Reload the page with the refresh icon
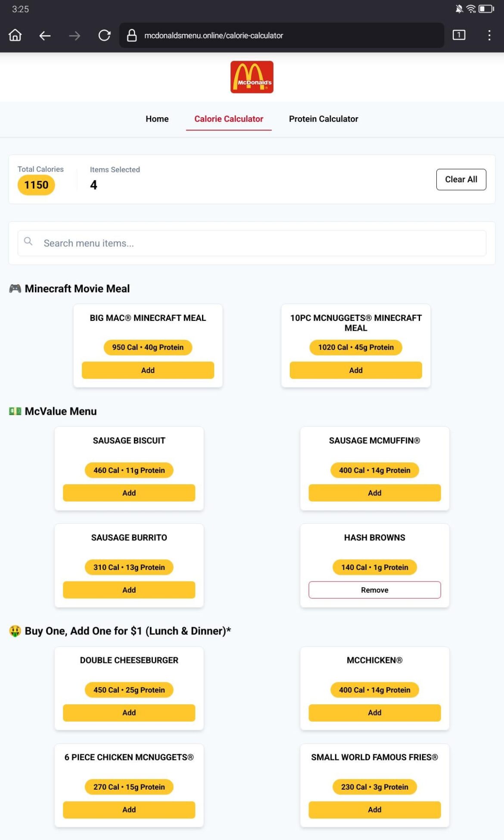 tap(104, 35)
